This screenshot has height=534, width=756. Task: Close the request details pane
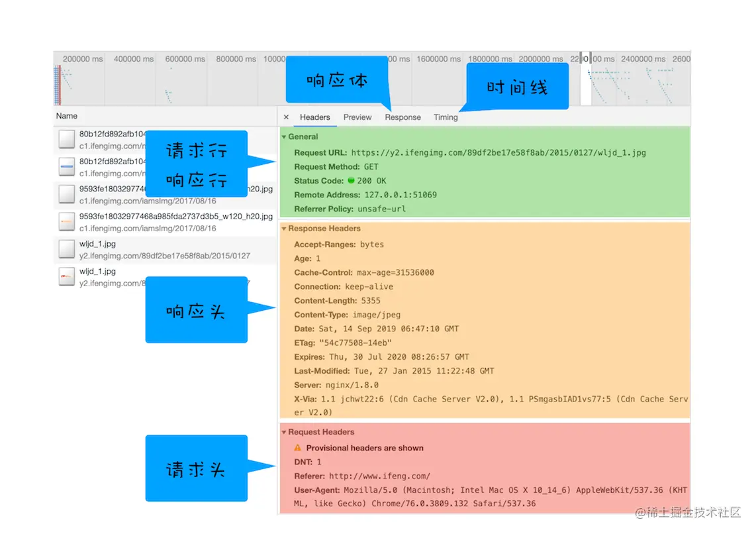pos(287,117)
